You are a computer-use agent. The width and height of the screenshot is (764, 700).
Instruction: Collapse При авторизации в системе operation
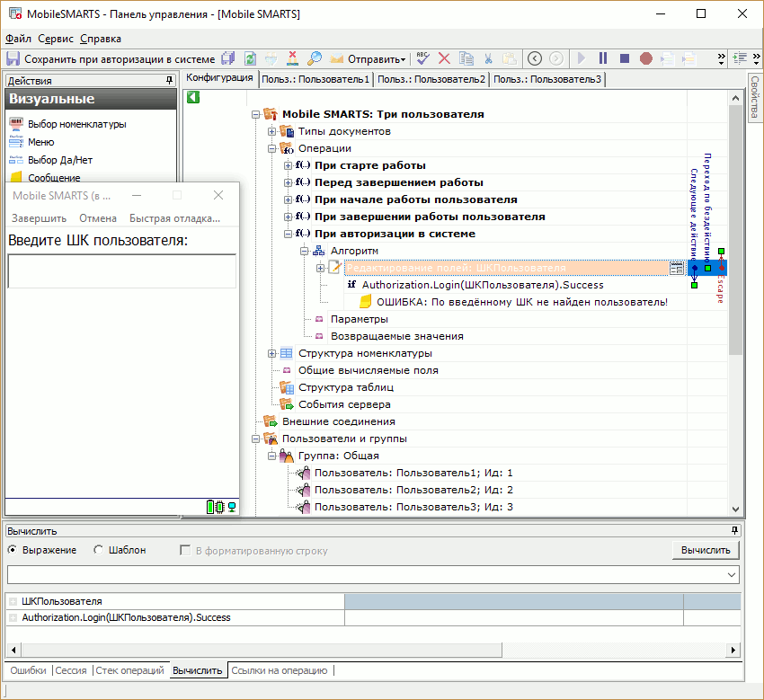click(x=288, y=234)
